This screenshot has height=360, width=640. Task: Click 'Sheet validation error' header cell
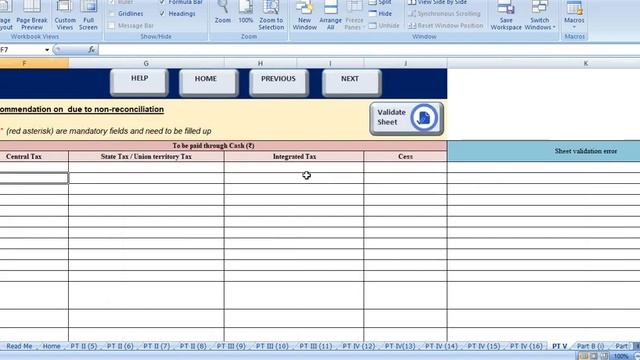click(x=585, y=151)
